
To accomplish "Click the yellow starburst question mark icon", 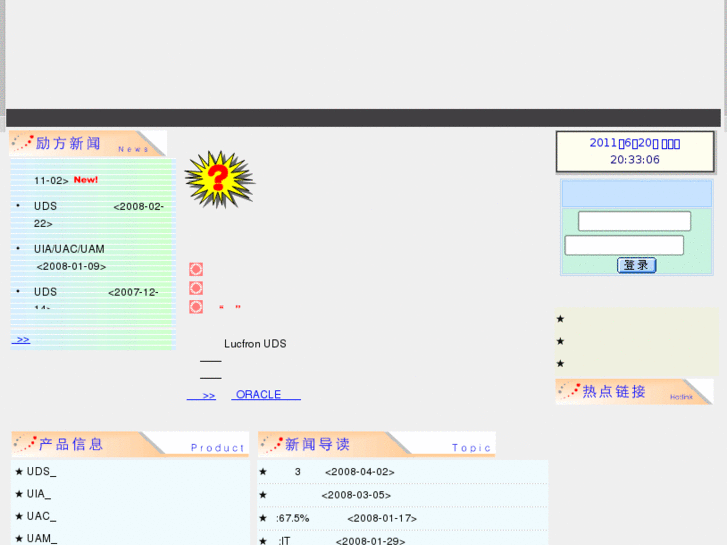I will 219,179.
